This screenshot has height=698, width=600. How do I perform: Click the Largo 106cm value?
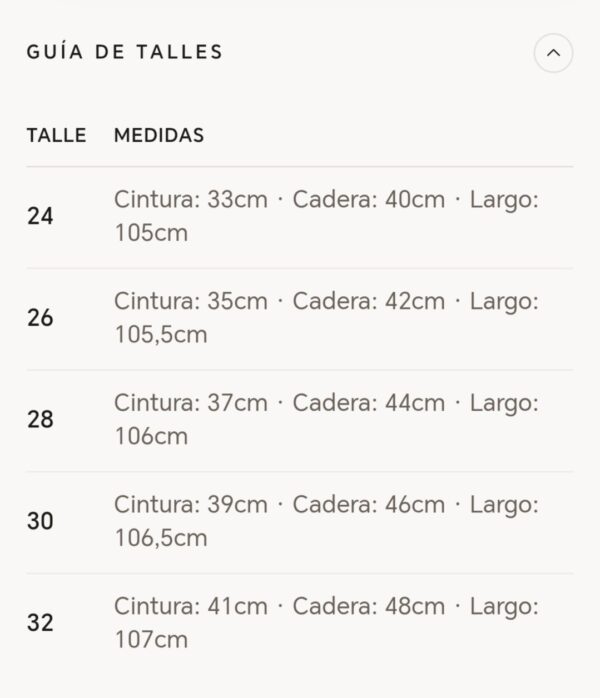click(x=151, y=436)
